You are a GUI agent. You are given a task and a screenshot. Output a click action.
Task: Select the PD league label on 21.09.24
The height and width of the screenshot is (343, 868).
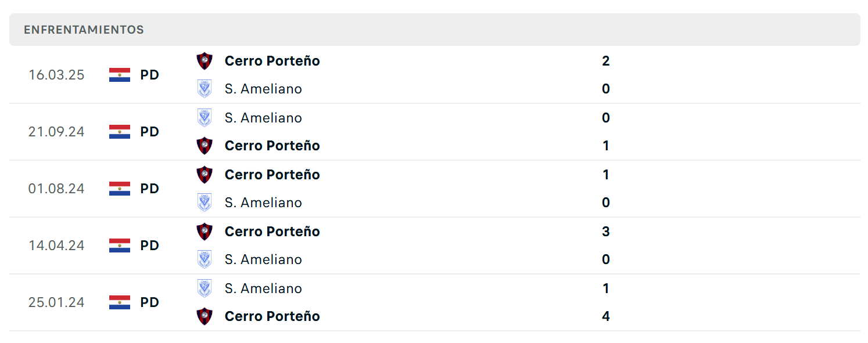tap(149, 132)
